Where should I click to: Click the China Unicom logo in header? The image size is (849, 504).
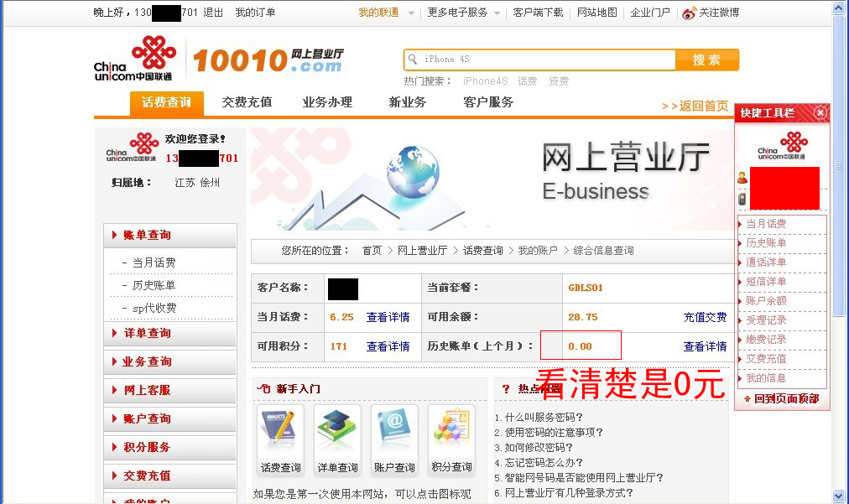pos(135,59)
